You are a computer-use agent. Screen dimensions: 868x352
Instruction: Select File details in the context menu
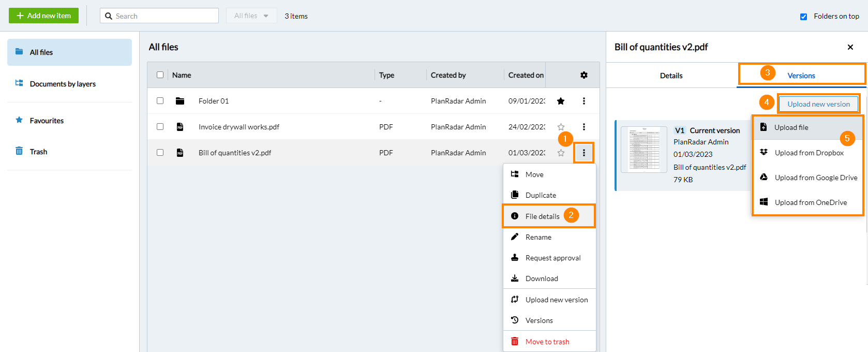point(542,216)
